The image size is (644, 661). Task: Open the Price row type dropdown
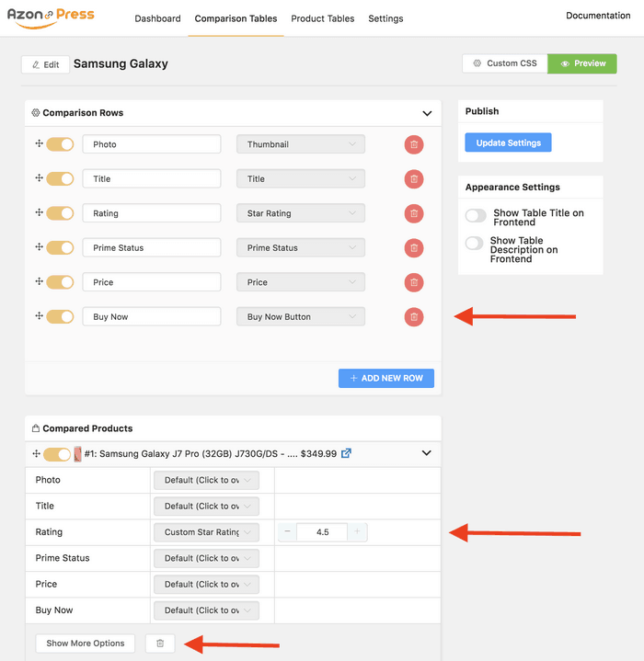pos(301,282)
